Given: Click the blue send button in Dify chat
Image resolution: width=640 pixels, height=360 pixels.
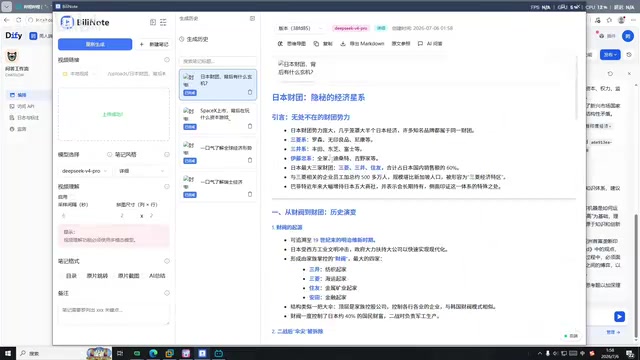Looking at the screenshot, I should (619, 317).
